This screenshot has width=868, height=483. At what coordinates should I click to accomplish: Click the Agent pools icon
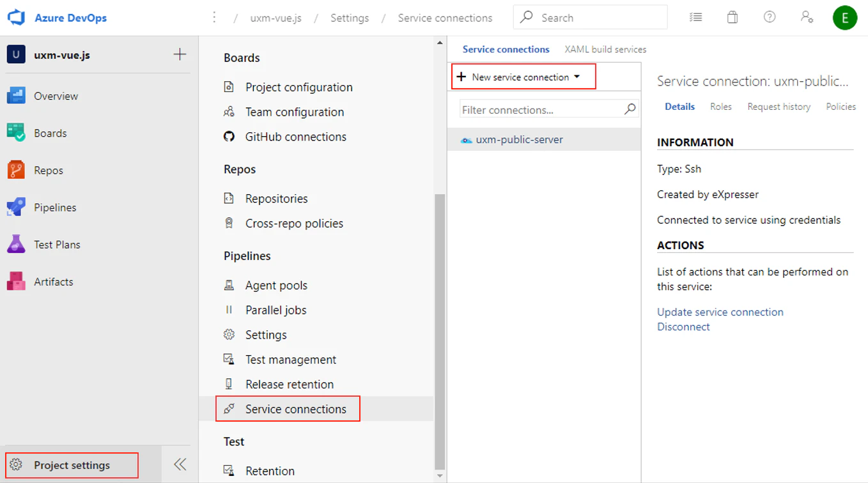[x=229, y=285]
